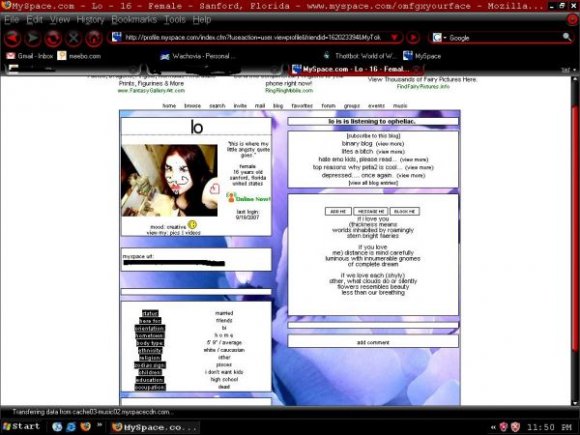Click the search magnifier icon
580x435 pixels.
point(567,37)
